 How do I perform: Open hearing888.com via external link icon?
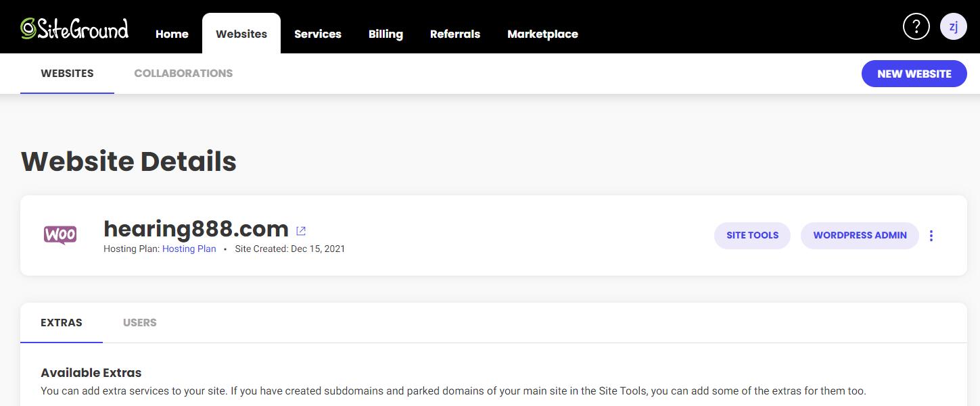[301, 231]
